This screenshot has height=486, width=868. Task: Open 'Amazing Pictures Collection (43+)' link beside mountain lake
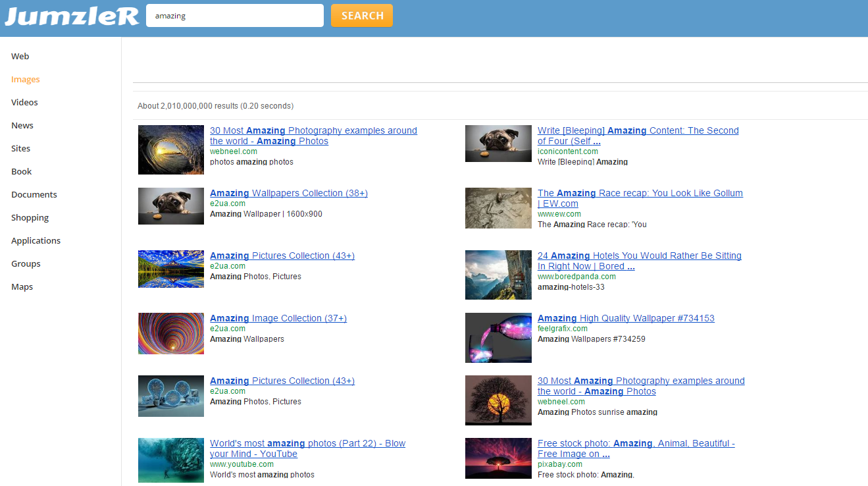coord(282,256)
